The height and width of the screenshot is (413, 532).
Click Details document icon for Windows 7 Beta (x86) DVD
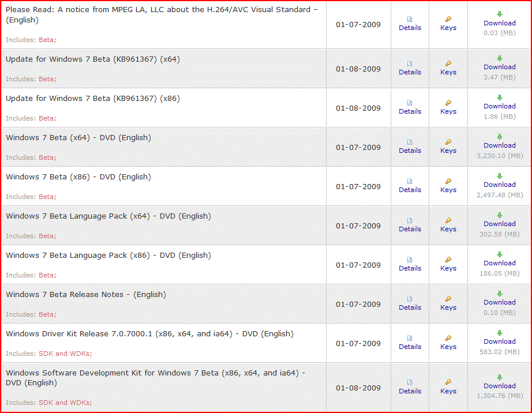[x=410, y=181]
